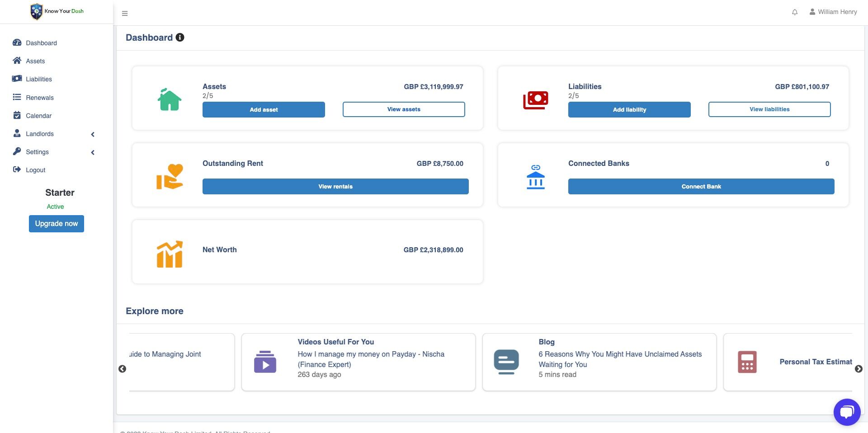
Task: Select the Logout sidebar item
Action: (x=36, y=170)
